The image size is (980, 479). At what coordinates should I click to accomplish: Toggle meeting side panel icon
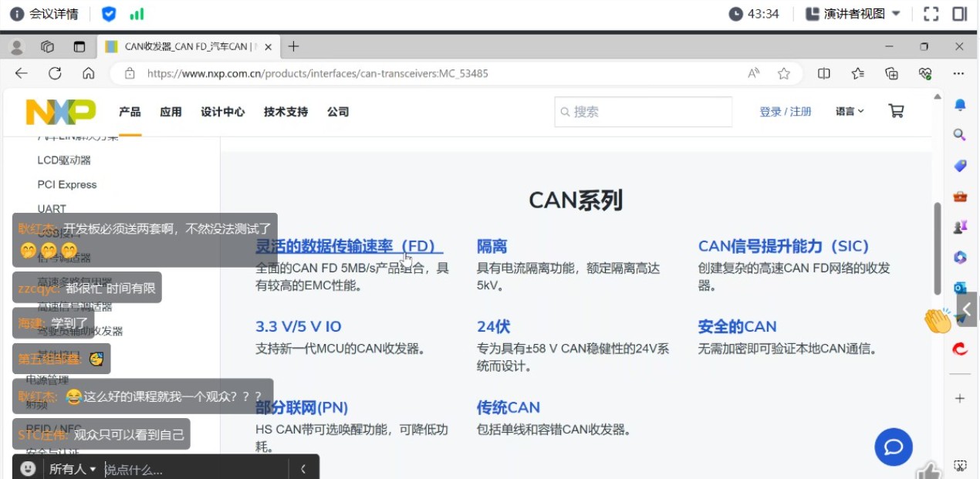pyautogui.click(x=960, y=14)
